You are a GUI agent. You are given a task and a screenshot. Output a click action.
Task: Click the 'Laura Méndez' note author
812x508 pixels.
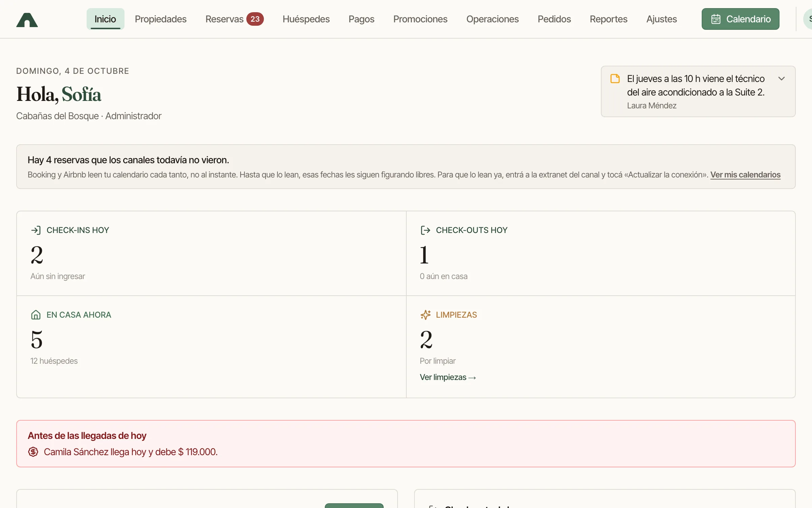pos(652,106)
